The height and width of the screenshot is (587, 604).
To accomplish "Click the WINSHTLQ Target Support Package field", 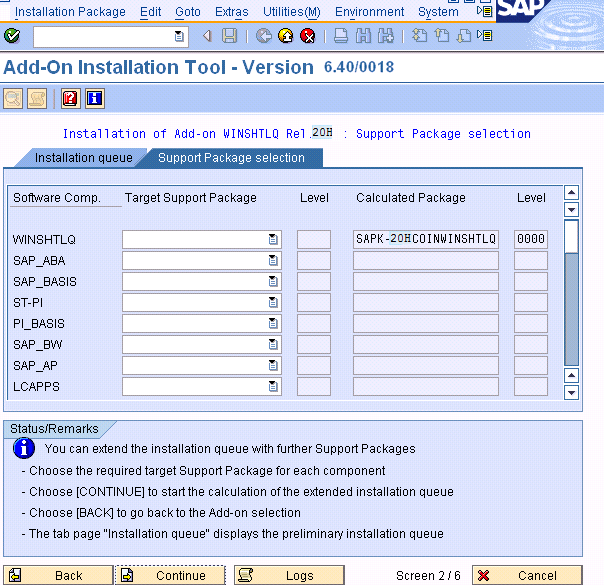I will [202, 239].
